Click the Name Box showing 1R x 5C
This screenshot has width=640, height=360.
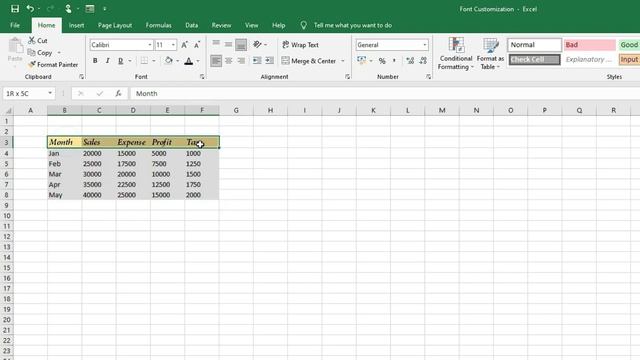[x=29, y=93]
